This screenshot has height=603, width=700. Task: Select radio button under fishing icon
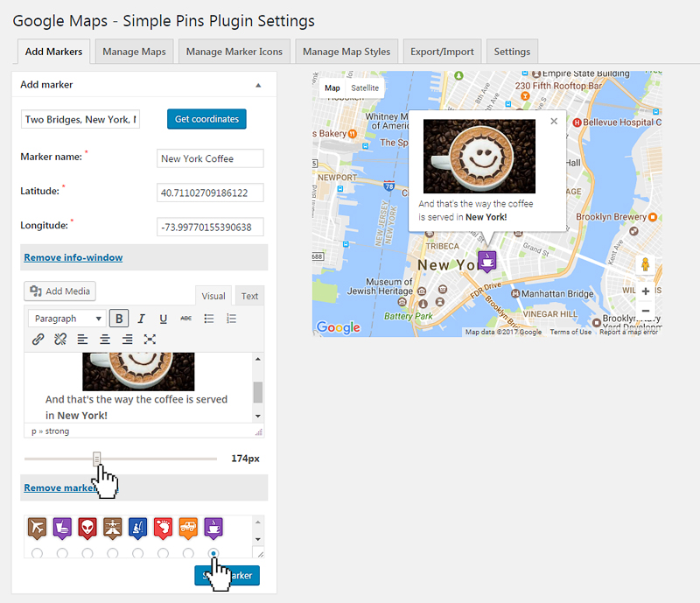pyautogui.click(x=138, y=553)
